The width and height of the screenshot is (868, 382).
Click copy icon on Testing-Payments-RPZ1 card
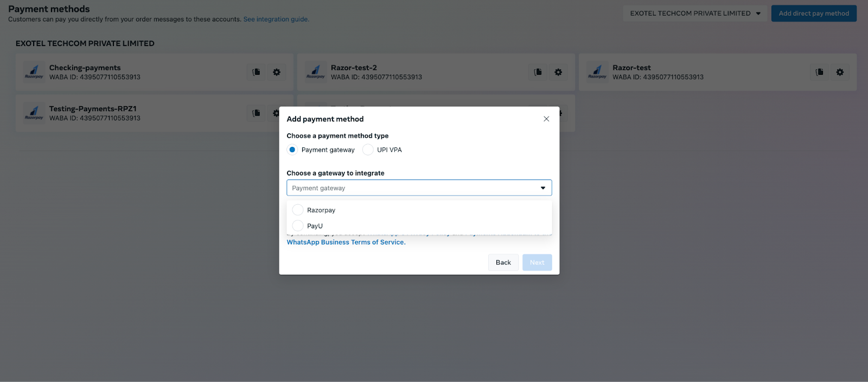click(x=256, y=113)
